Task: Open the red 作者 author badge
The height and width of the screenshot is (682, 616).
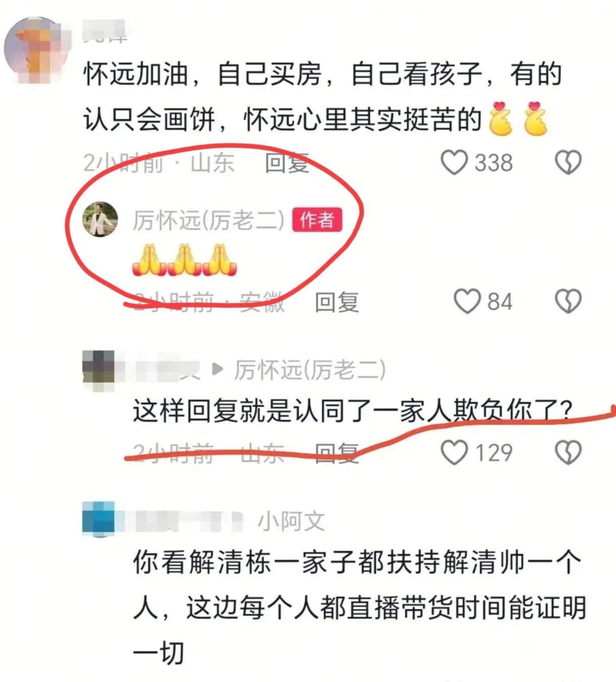Action: [x=317, y=220]
